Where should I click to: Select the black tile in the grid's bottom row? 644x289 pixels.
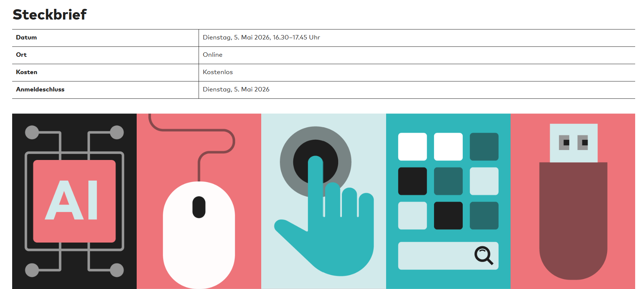pos(448,216)
